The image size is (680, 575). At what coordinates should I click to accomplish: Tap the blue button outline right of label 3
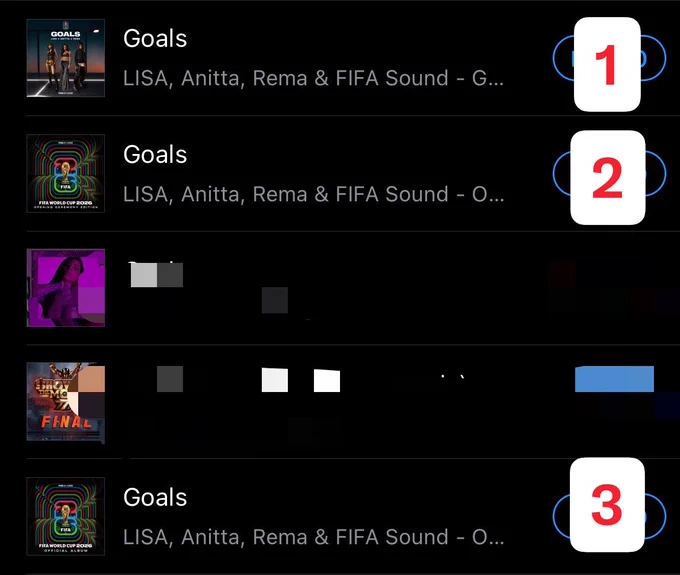click(656, 516)
